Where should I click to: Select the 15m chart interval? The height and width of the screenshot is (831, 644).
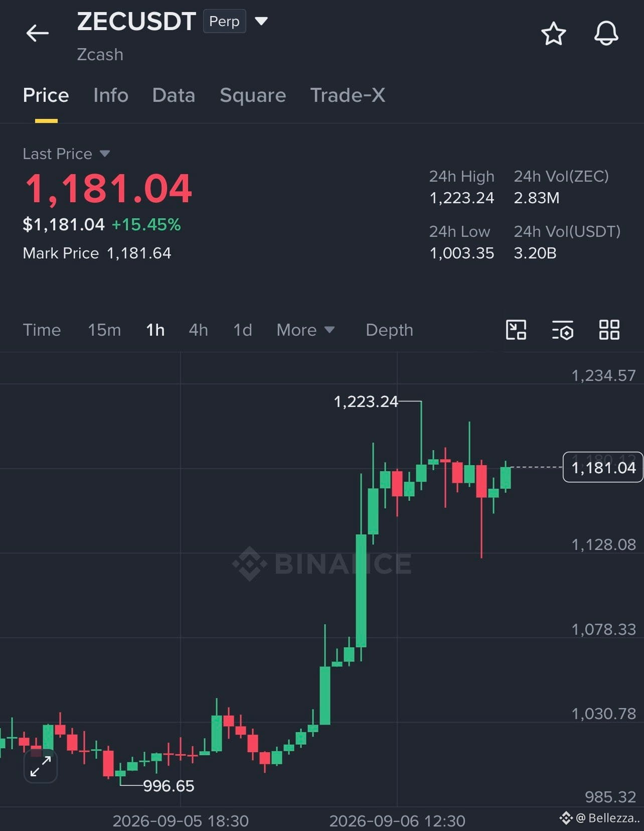(104, 330)
